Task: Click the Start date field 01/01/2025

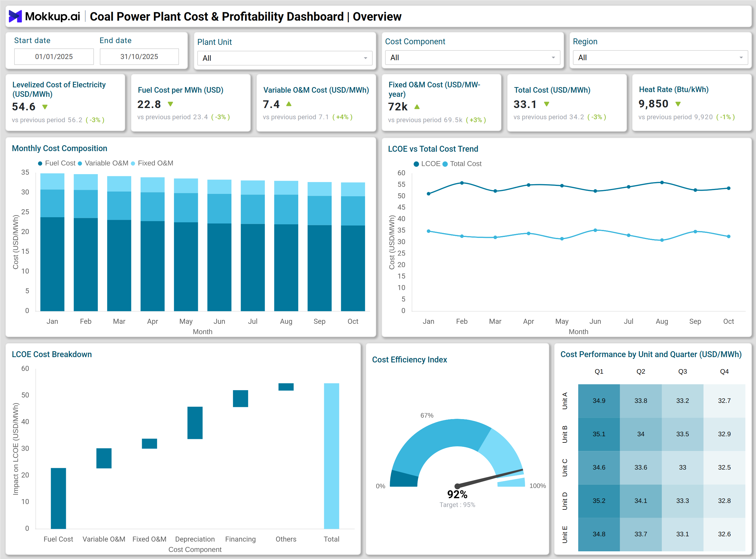Action: point(54,56)
